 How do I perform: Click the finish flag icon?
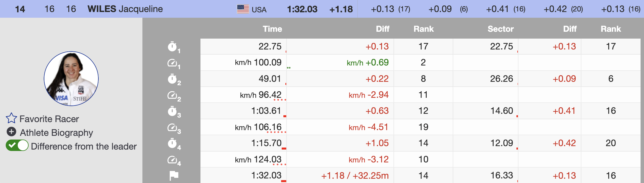coord(174,175)
